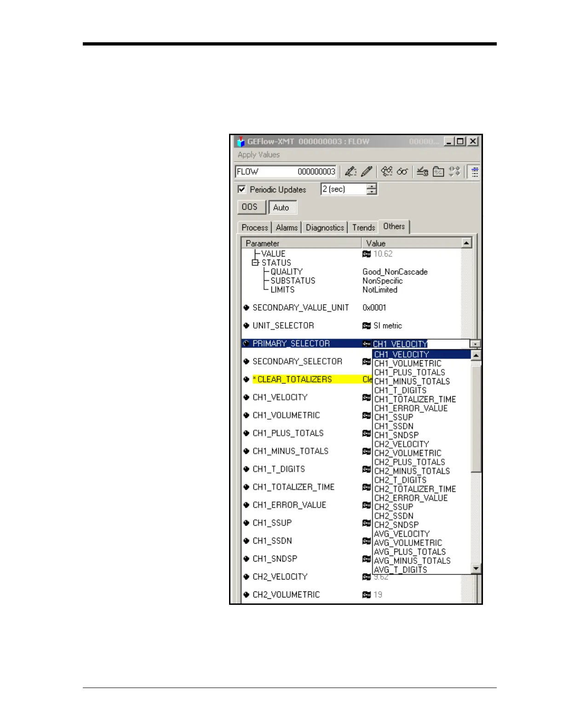Click the checkmark list toolbar icon
The width and height of the screenshot is (563, 728).
pos(423,171)
